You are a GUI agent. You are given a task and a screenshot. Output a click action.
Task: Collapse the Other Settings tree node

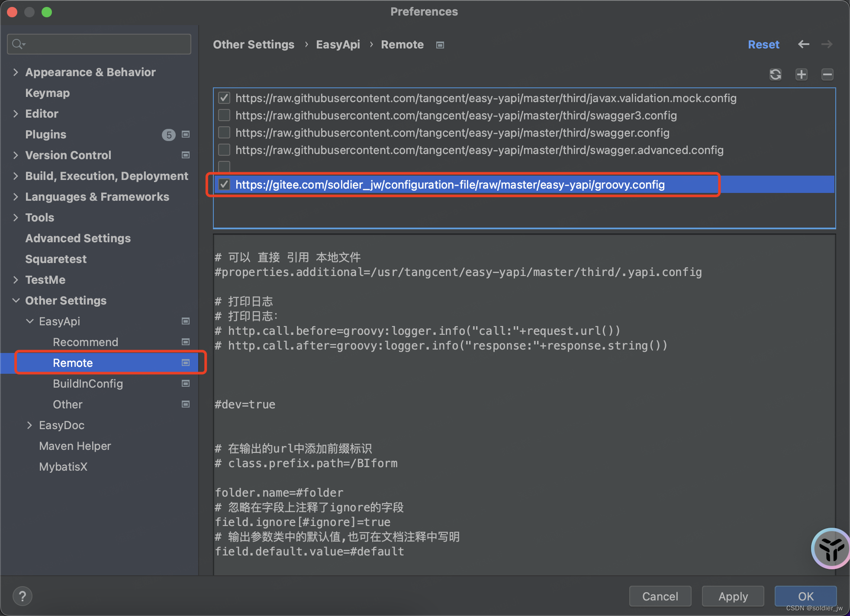[16, 301]
